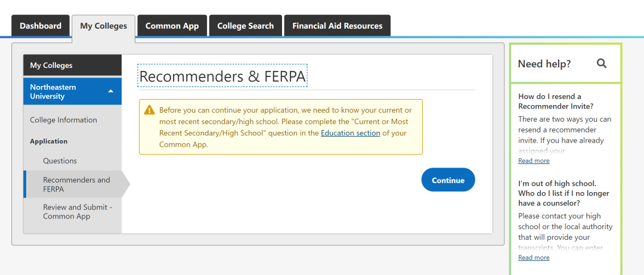Viewport: 644px width, 275px height.
Task: Go to Review and Submit - Common App
Action: [78, 212]
